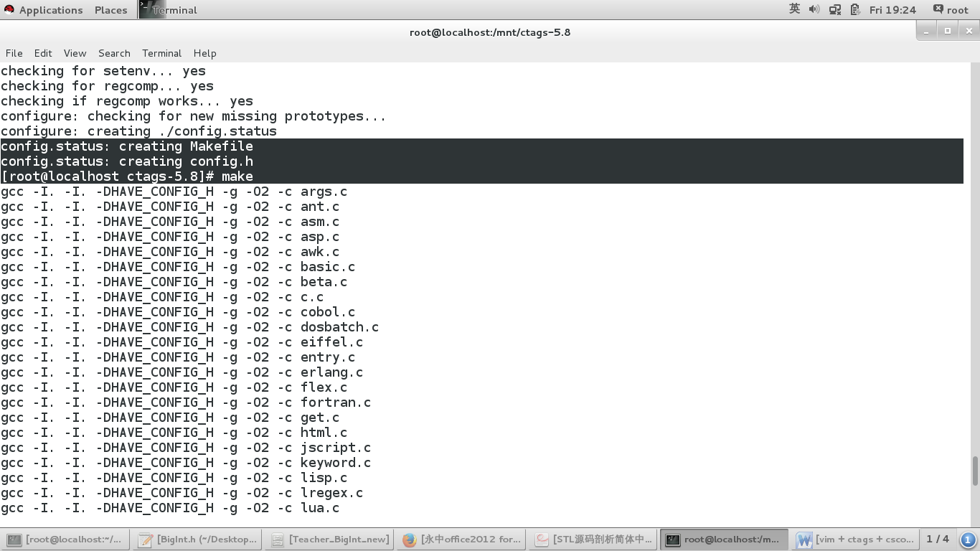Click the battery power status icon
Screen dimensions: 980x551
click(855, 9)
